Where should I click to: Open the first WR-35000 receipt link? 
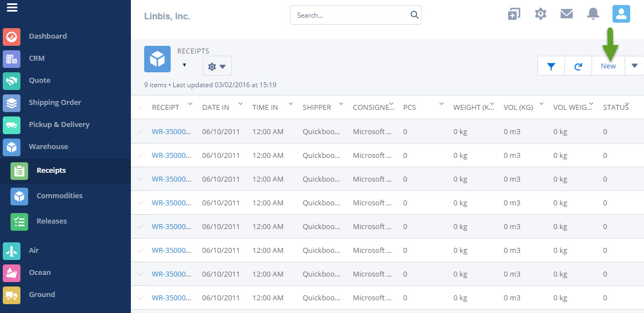point(171,132)
